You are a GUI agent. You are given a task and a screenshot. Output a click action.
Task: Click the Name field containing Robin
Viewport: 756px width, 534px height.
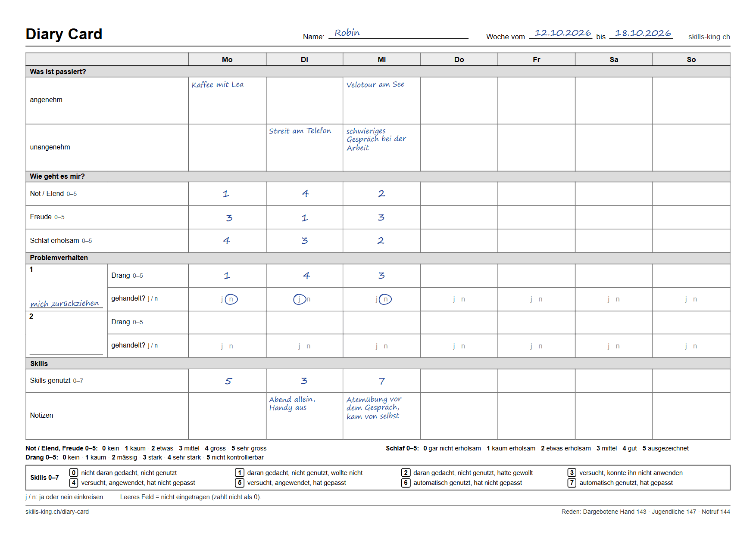point(398,33)
